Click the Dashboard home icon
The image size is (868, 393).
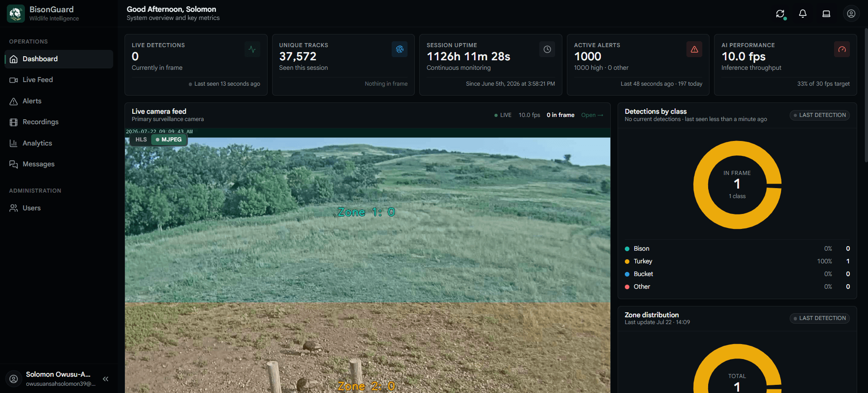(14, 59)
